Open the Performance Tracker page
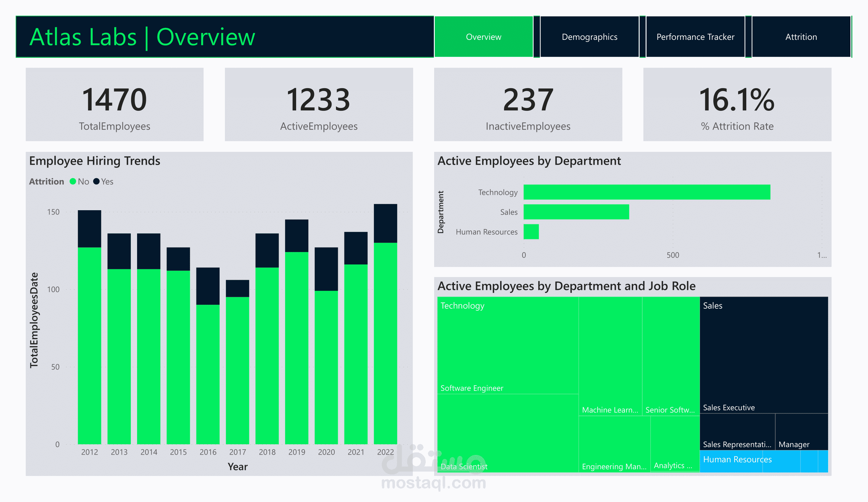 pos(695,36)
